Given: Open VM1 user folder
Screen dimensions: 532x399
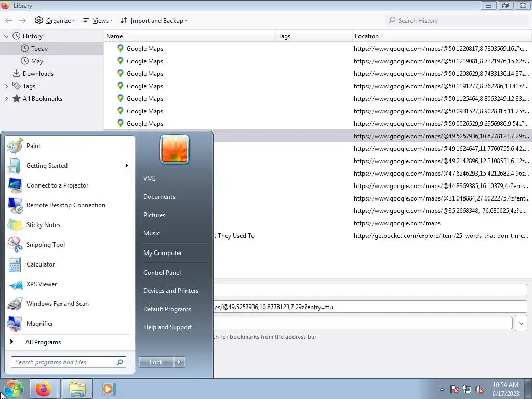Looking at the screenshot, I should 149,179.
